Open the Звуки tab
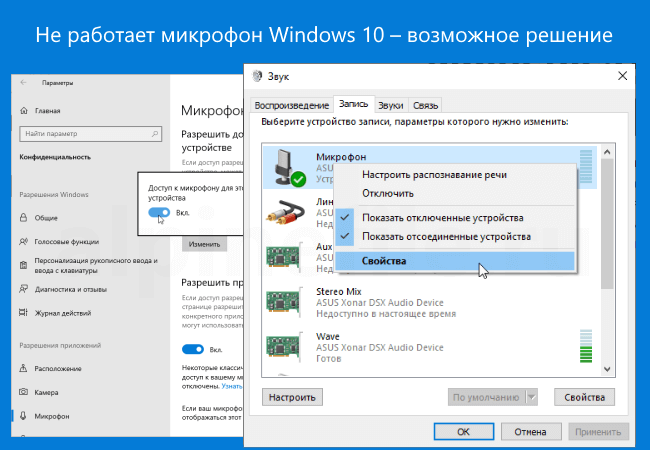Viewport: 650px width, 450px height. 390,106
